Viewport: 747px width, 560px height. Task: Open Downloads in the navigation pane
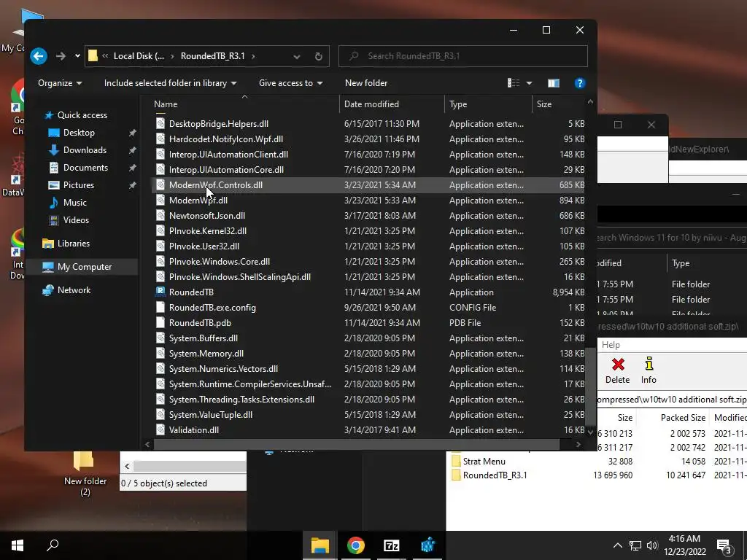(x=85, y=150)
